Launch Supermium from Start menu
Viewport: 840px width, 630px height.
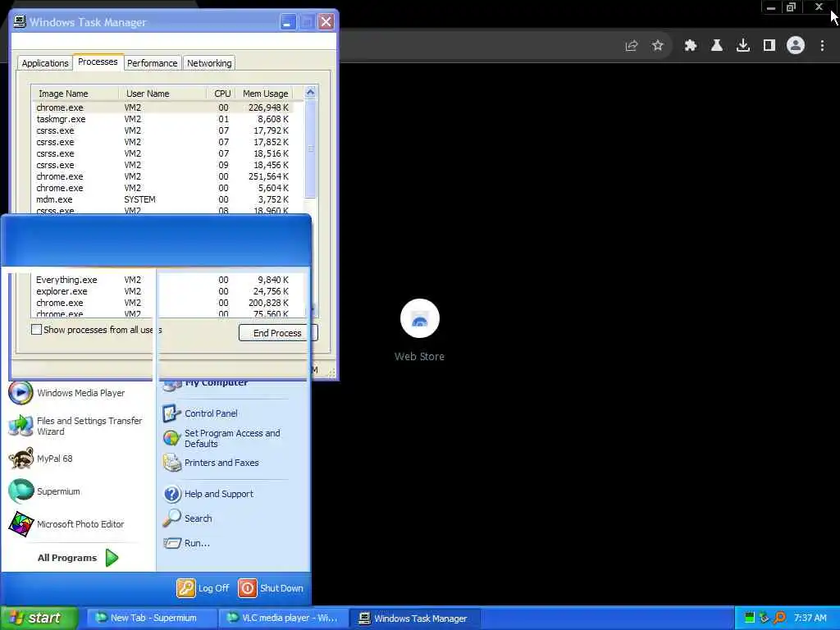(44, 491)
